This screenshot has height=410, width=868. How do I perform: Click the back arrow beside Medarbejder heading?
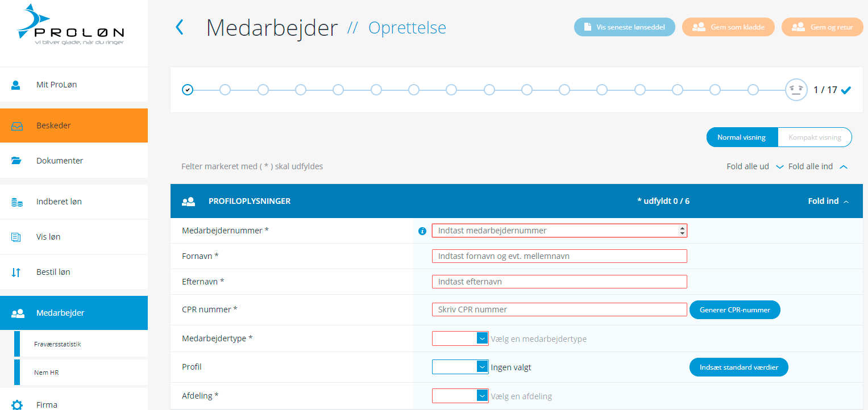point(180,27)
